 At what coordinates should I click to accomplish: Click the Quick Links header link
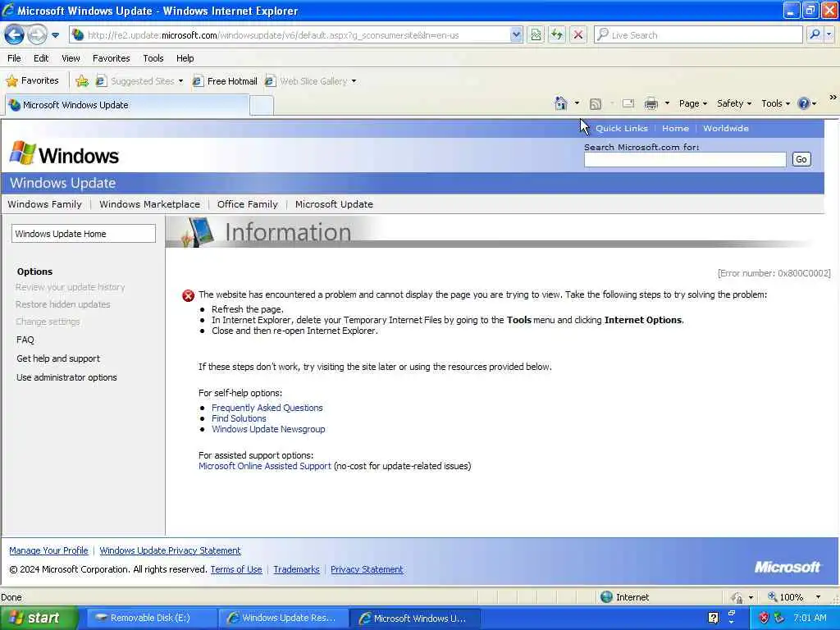(x=622, y=129)
